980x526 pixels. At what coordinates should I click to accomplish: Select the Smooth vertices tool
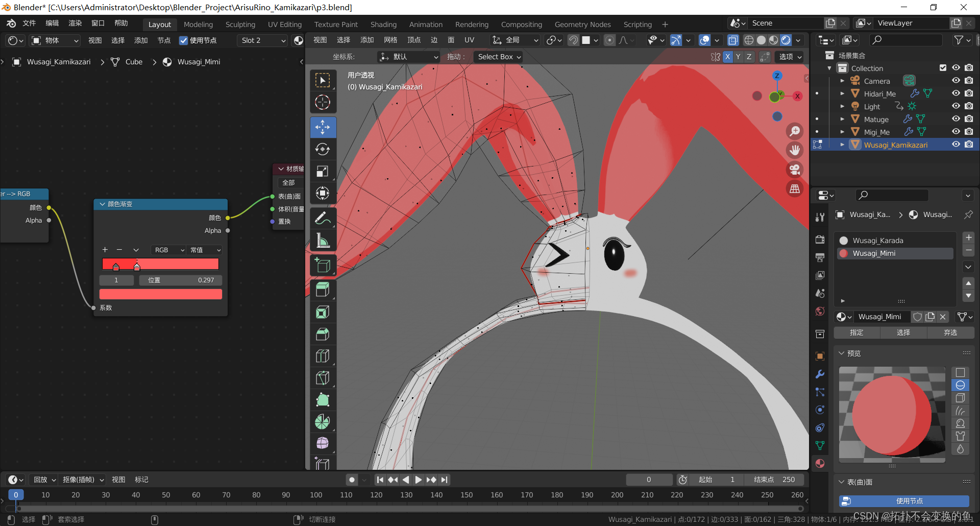pos(323,443)
